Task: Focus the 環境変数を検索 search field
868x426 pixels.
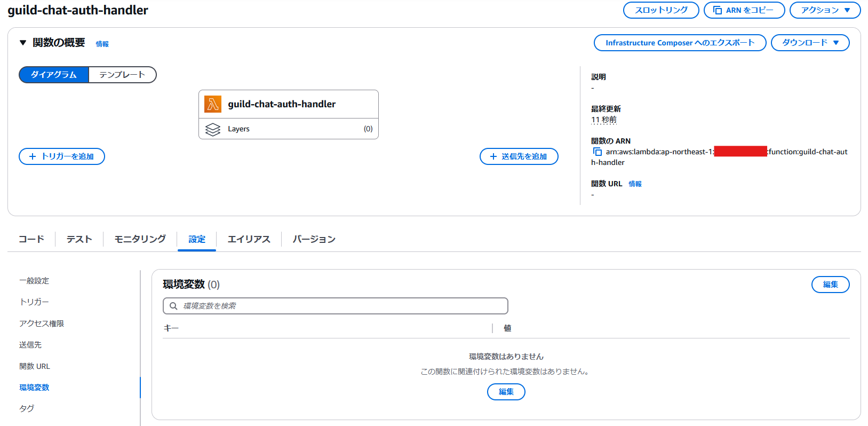Action: (336, 306)
